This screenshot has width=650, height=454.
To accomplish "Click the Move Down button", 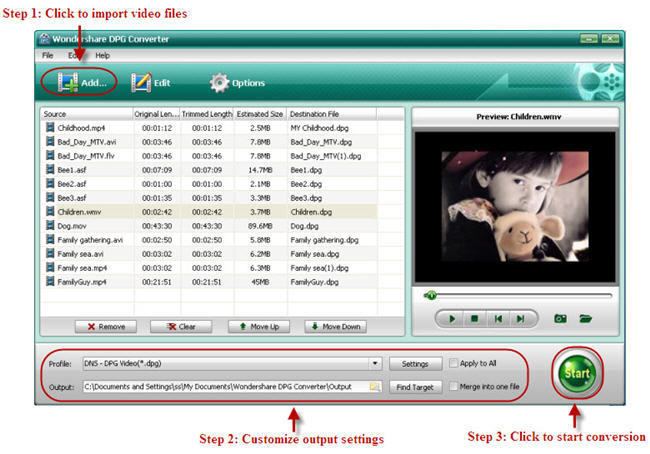I will coord(335,327).
